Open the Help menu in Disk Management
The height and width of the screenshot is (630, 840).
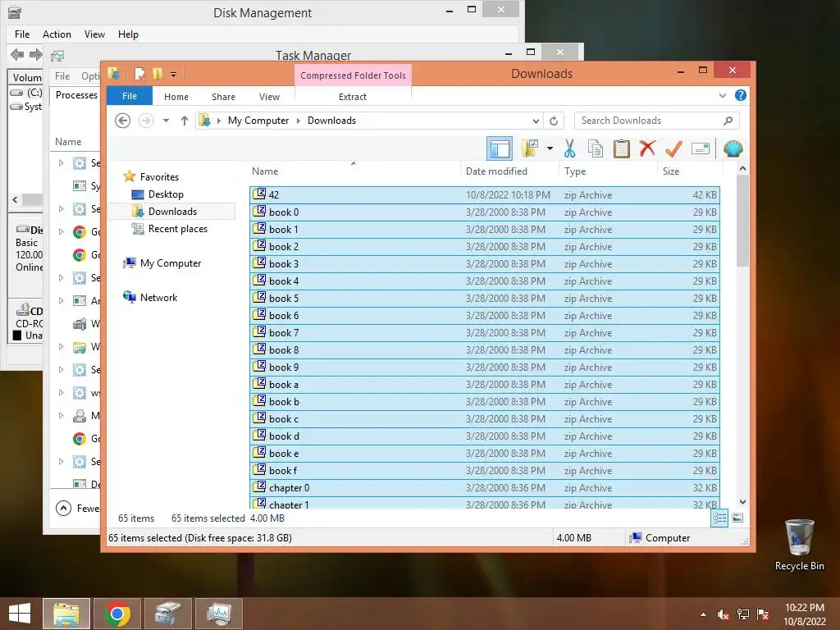click(x=128, y=34)
